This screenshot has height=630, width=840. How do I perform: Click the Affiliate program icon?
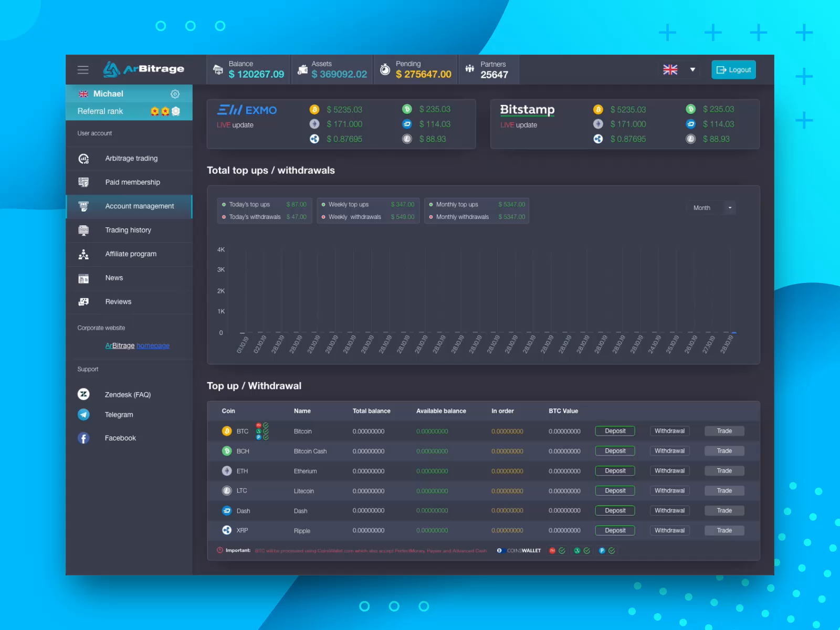point(83,254)
